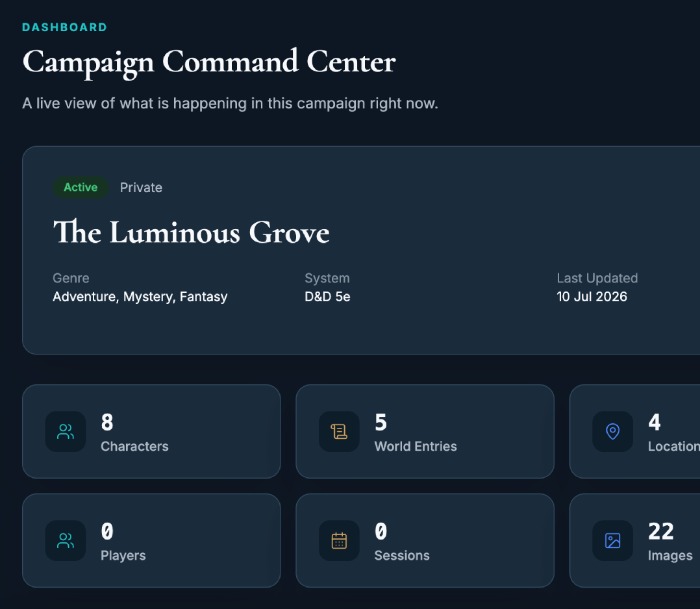Click the Players people icon
Image resolution: width=700 pixels, height=609 pixels.
coord(66,541)
